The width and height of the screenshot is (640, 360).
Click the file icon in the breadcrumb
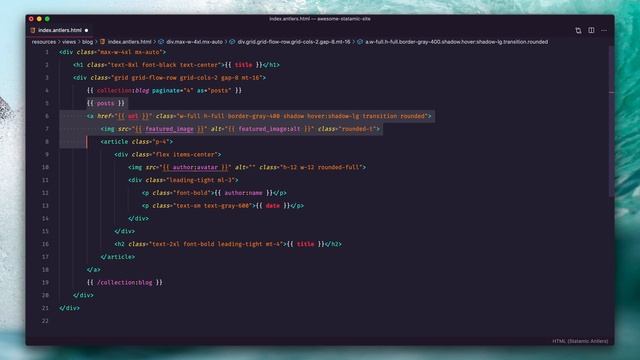click(103, 42)
